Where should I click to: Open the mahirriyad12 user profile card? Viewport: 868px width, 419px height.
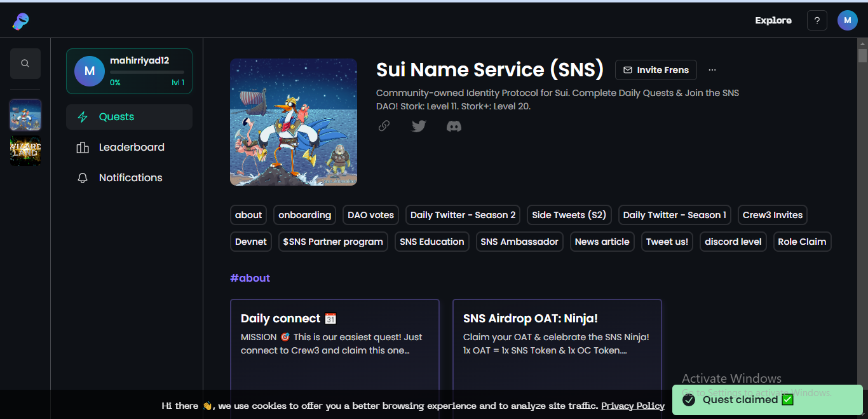tap(129, 71)
